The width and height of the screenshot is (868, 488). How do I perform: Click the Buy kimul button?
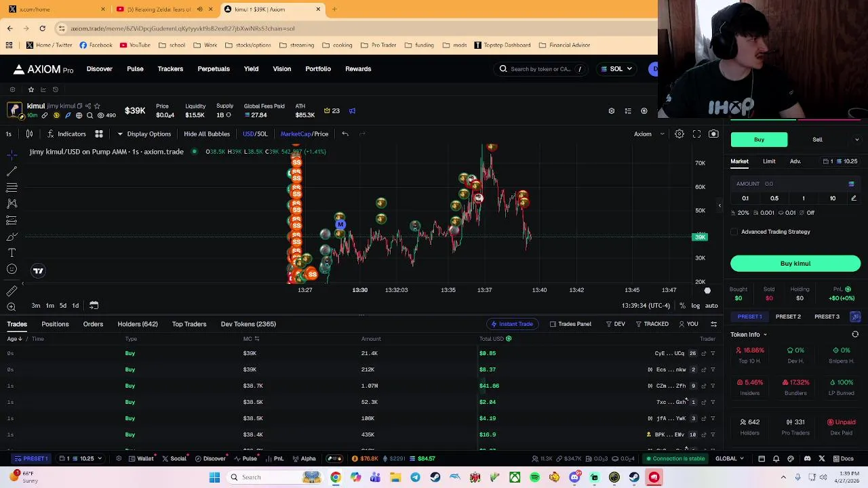tap(795, 263)
